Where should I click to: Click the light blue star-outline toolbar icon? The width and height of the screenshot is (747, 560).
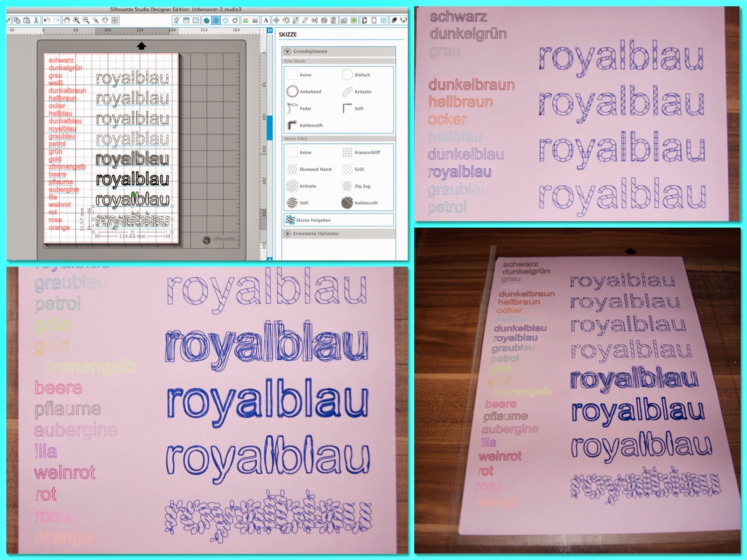pos(225,20)
